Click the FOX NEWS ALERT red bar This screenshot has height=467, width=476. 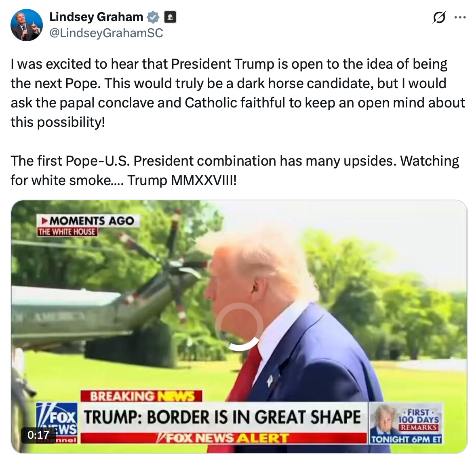coord(224,438)
